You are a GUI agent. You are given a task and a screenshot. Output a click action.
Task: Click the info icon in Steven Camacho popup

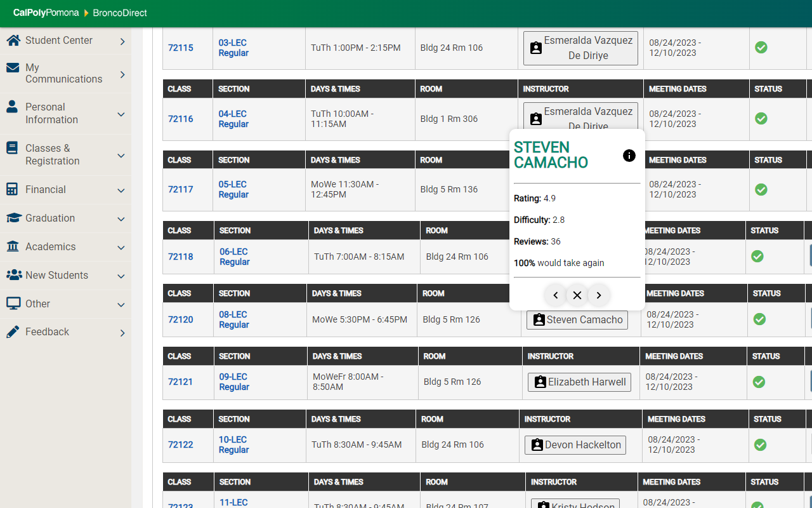629,156
